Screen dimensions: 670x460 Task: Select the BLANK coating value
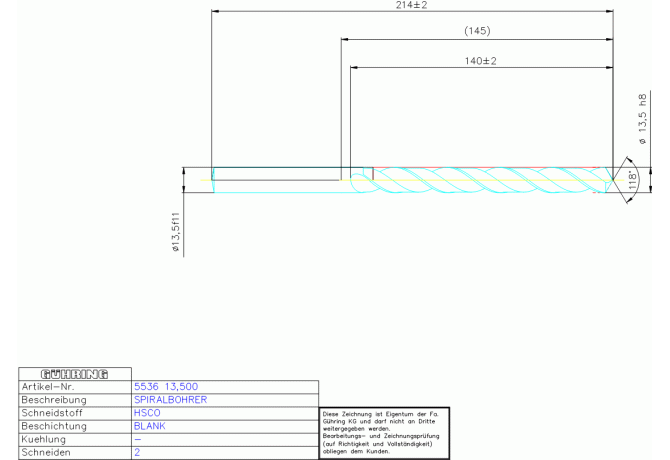[x=149, y=425]
